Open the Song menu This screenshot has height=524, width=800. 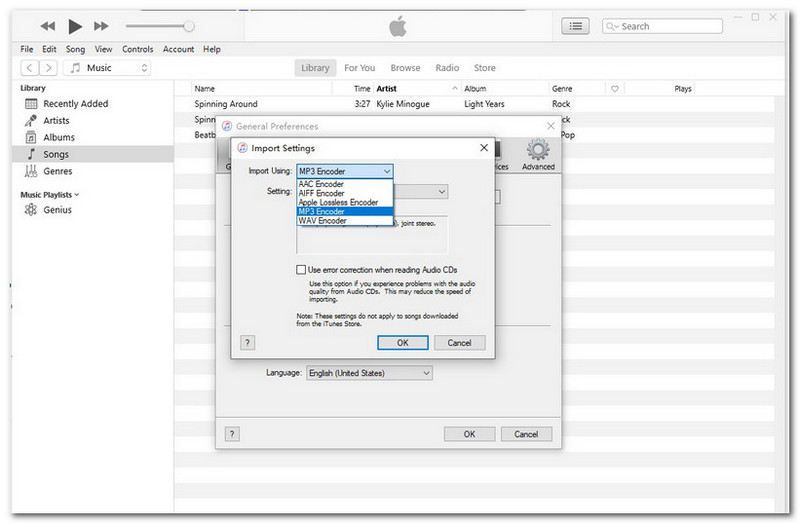click(75, 49)
